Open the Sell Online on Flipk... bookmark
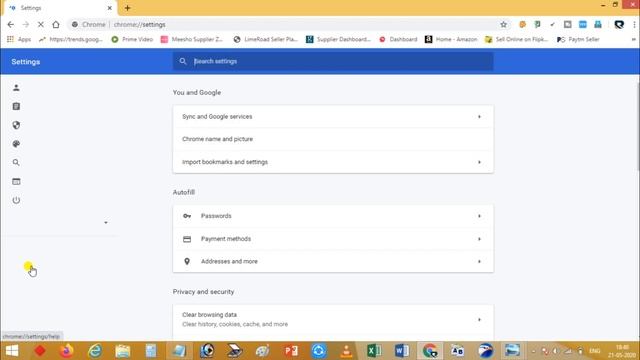 click(x=516, y=39)
